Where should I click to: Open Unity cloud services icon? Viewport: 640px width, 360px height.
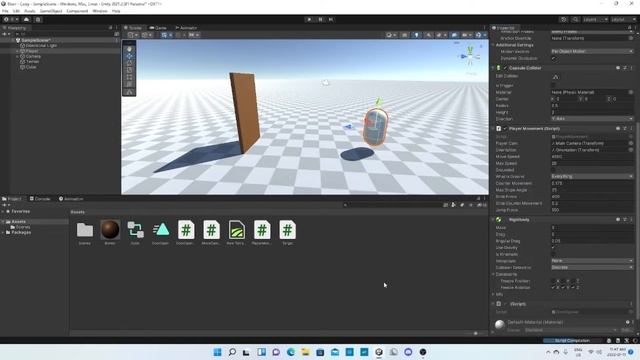point(27,19)
